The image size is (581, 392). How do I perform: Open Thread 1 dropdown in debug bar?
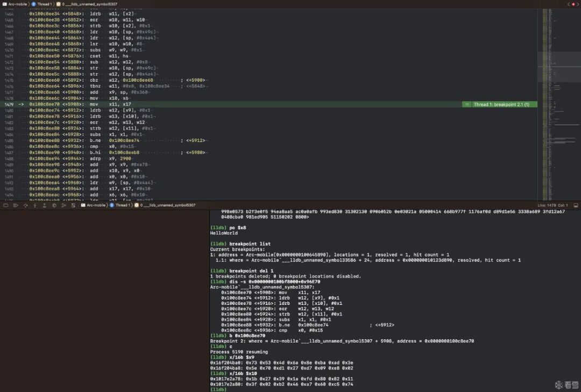120,205
